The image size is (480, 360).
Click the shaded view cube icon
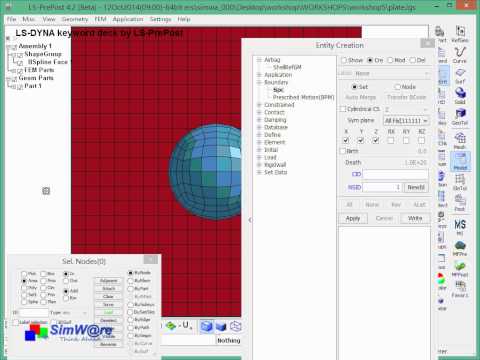click(206, 326)
